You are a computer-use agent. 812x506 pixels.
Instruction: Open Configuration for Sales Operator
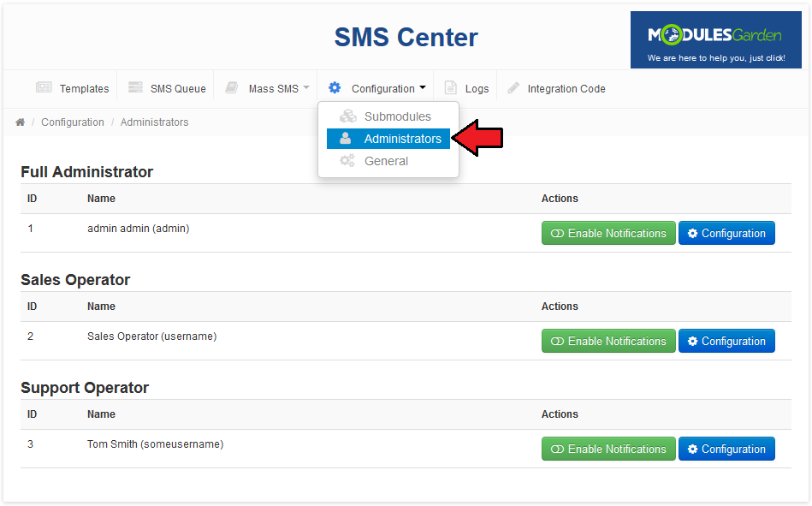pyautogui.click(x=726, y=341)
